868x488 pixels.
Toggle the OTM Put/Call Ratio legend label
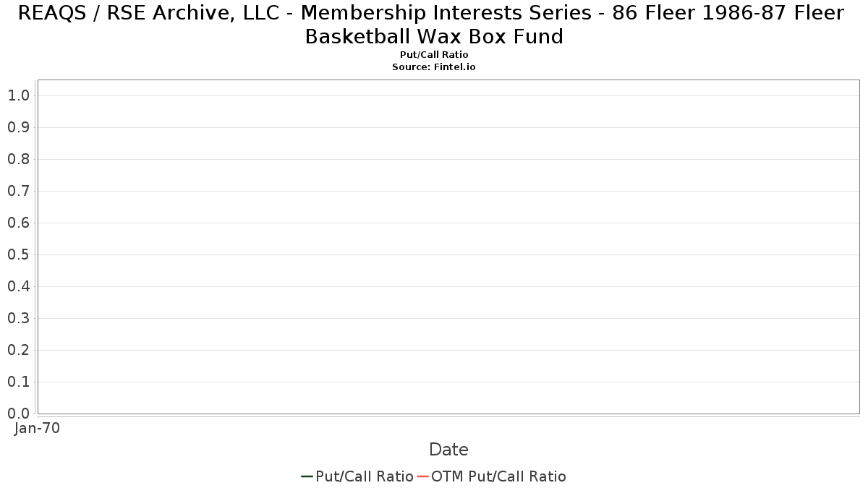pos(498,476)
